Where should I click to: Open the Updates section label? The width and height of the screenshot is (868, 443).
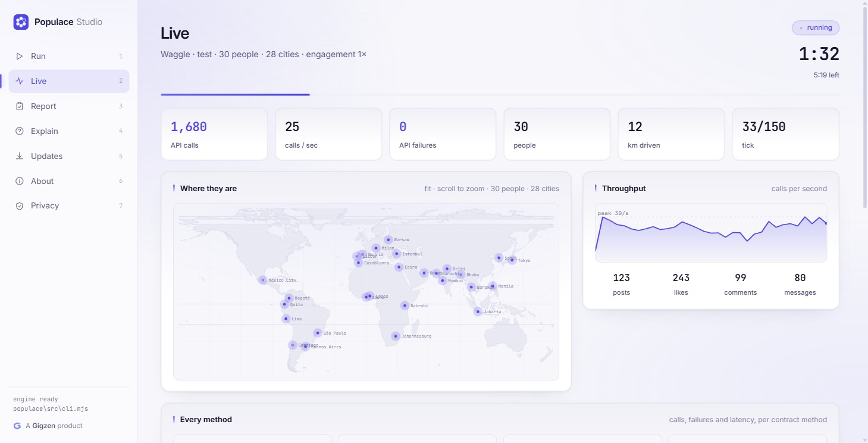[46, 156]
